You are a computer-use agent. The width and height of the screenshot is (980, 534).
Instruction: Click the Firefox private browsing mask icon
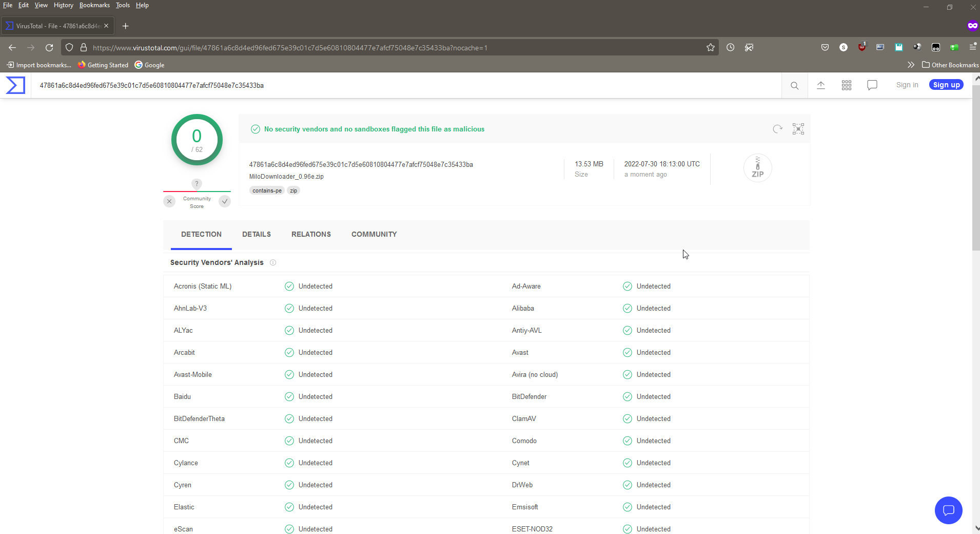click(x=972, y=26)
